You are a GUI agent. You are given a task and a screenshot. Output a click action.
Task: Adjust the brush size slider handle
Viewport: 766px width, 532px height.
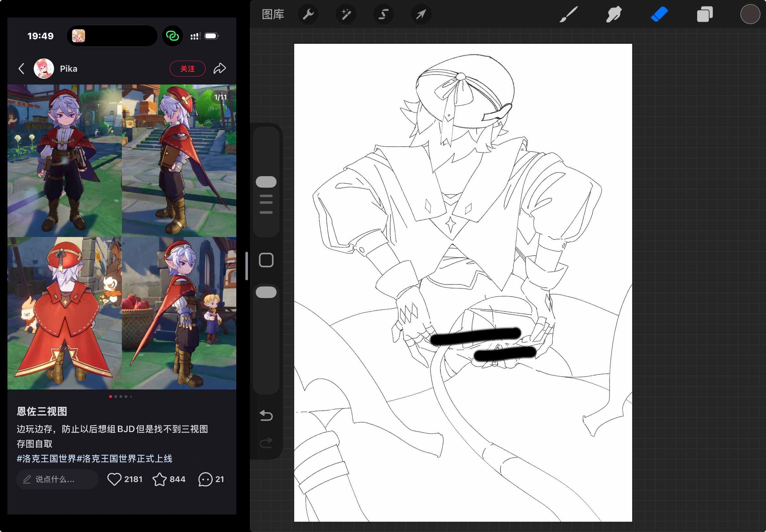266,182
